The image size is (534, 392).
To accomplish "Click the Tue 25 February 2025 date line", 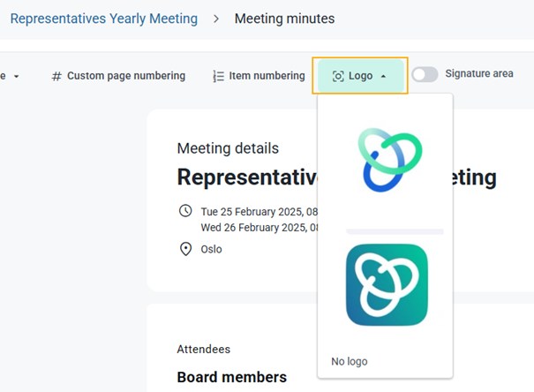I will pyautogui.click(x=259, y=212).
